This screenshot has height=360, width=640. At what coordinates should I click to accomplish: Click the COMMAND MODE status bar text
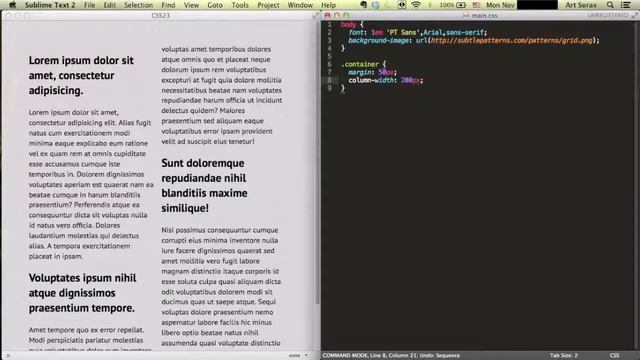pyautogui.click(x=391, y=356)
